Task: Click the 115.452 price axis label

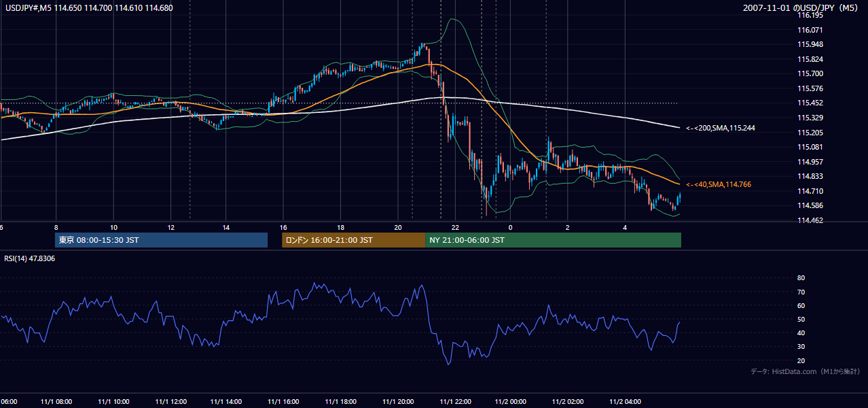Action: (810, 103)
